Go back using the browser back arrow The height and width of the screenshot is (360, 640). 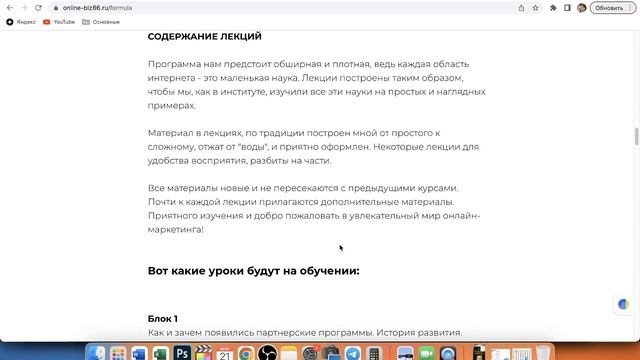click(9, 8)
